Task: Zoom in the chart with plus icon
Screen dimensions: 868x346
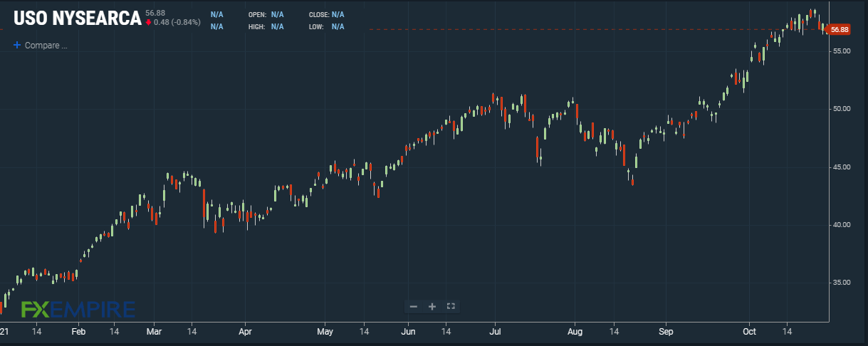Action: click(x=432, y=306)
